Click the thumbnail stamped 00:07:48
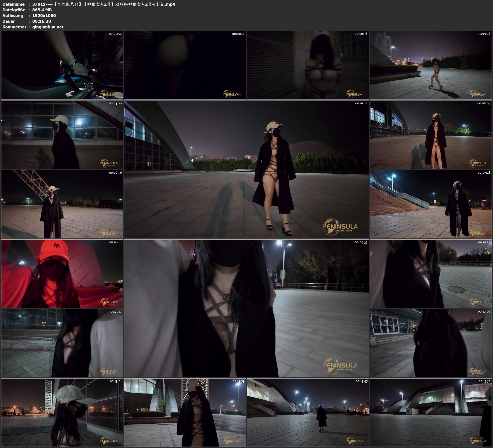Viewport: 493px width, 448px height. click(431, 204)
